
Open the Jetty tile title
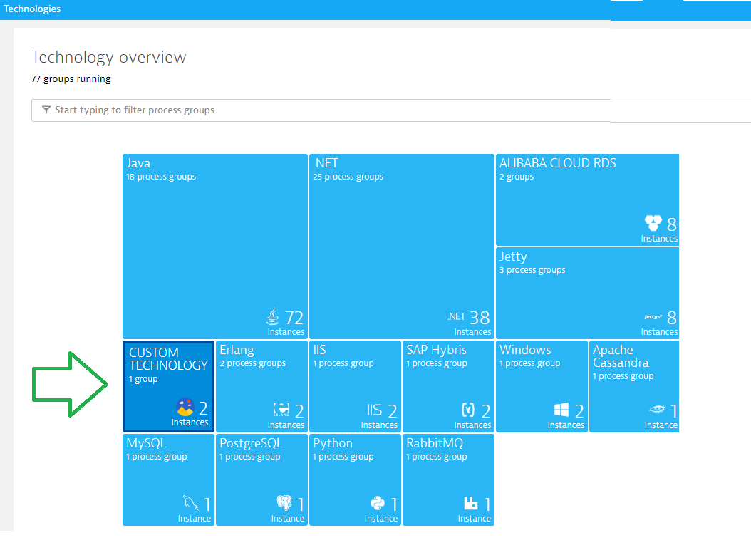click(513, 257)
